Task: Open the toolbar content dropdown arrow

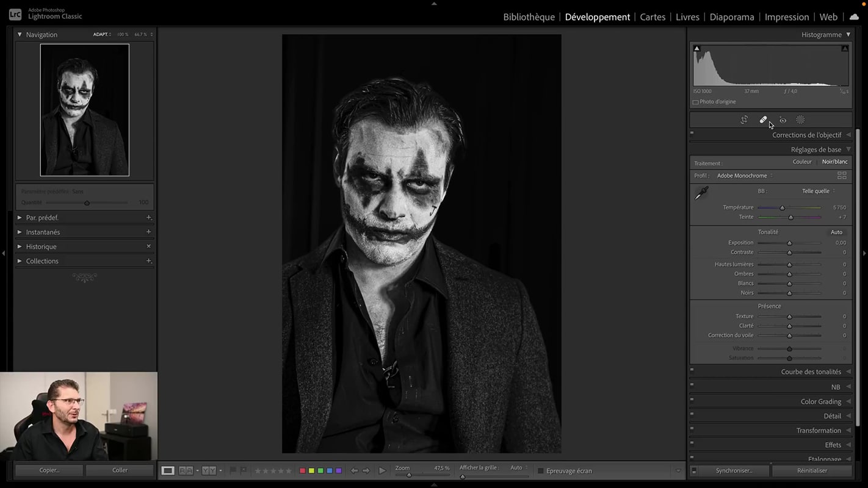Action: click(x=678, y=471)
